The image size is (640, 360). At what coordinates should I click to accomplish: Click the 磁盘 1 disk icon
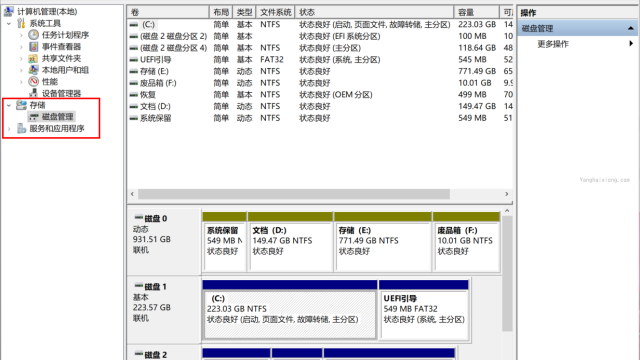[x=139, y=286]
